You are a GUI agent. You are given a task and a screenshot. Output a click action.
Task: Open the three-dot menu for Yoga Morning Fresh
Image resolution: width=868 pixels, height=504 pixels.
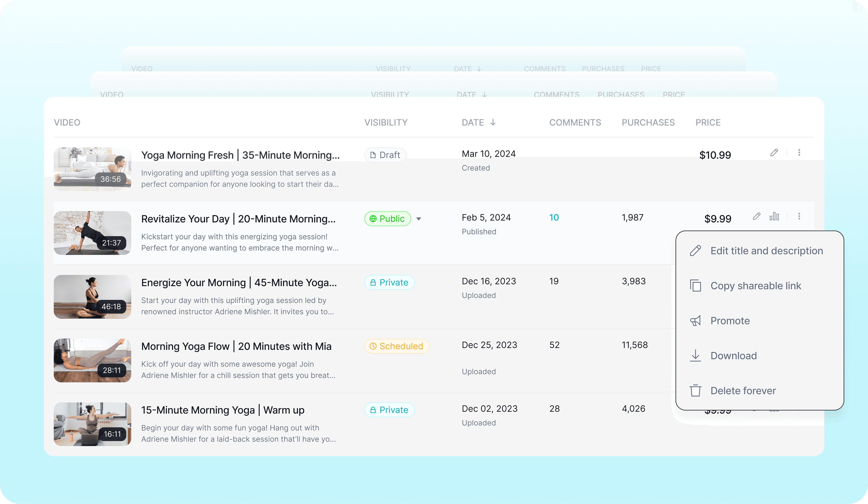pyautogui.click(x=799, y=153)
